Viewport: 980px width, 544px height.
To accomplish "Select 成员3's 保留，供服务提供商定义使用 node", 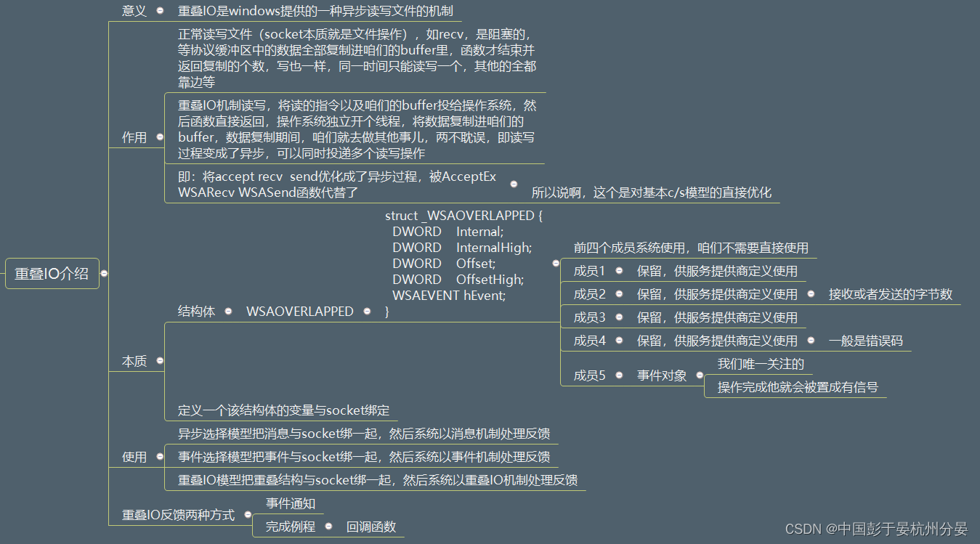I will coord(717,317).
